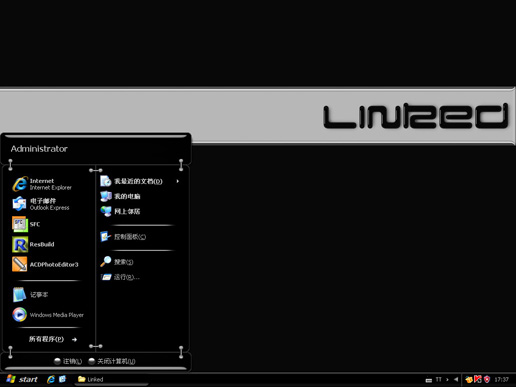
Task: Switch to the Linked folder taskbar button
Action: [111, 379]
